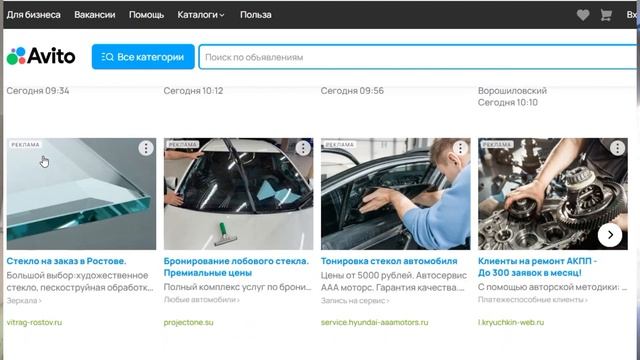The height and width of the screenshot is (360, 640).
Task: Focus the Поиск по объявлениям search field
Action: (417, 57)
